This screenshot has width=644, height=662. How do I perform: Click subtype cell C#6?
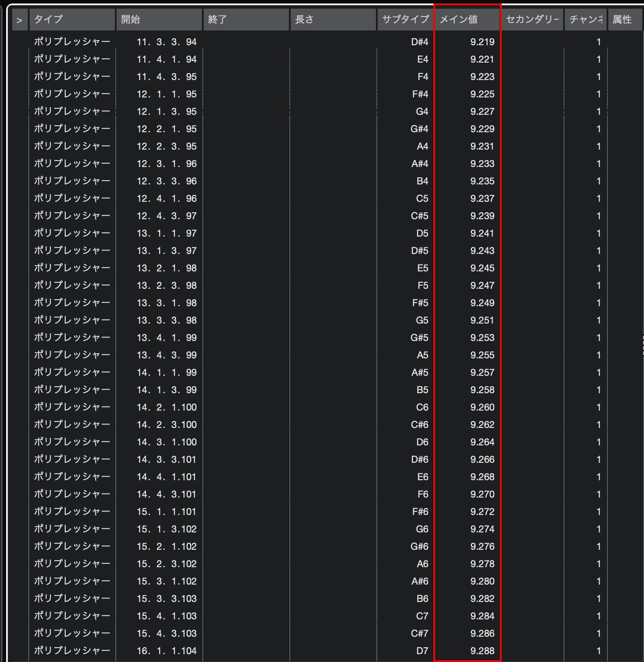[419, 425]
